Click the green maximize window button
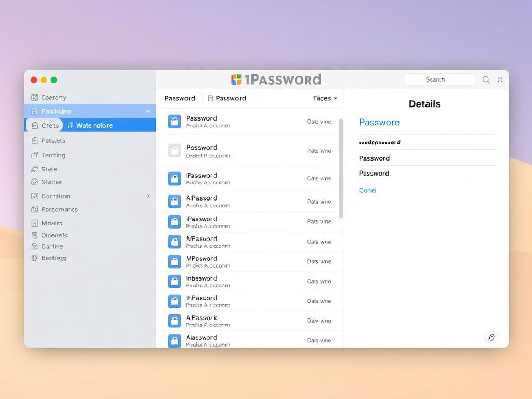 tap(54, 79)
